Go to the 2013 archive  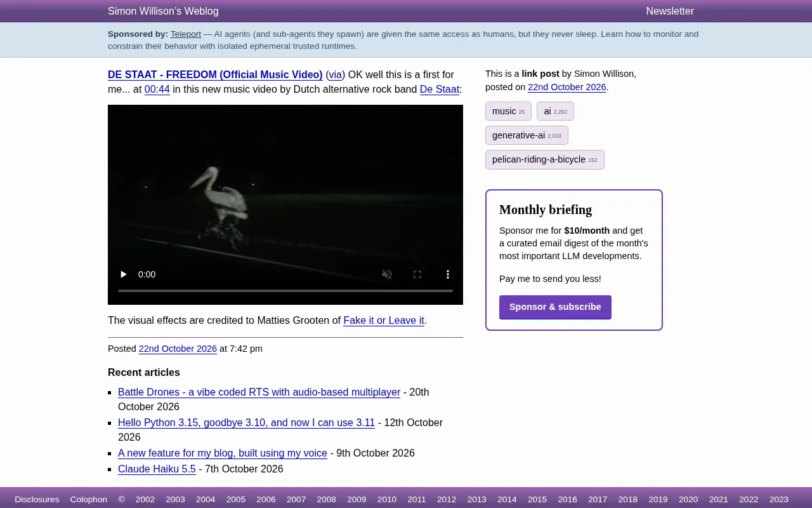click(x=477, y=500)
